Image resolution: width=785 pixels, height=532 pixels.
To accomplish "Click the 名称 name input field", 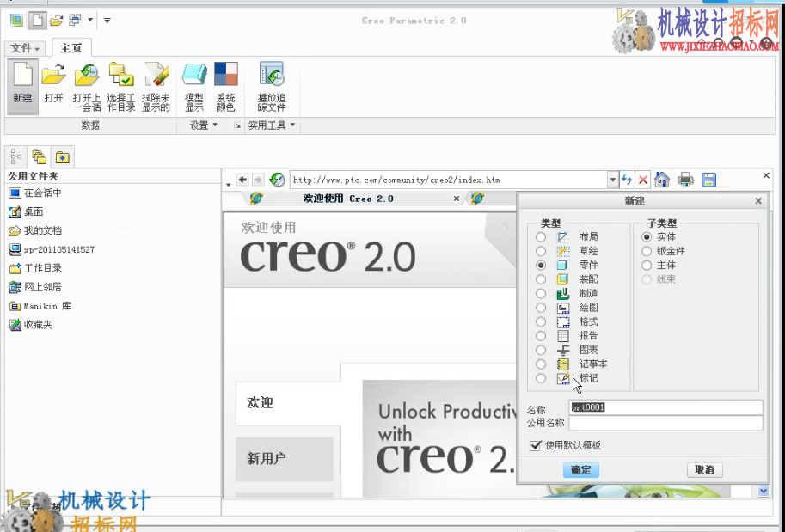I will pos(665,407).
